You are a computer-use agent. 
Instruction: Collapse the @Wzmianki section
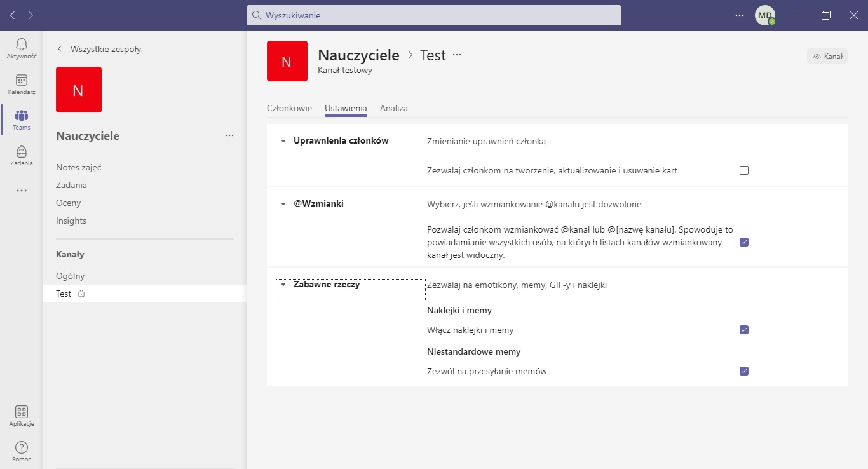(283, 204)
